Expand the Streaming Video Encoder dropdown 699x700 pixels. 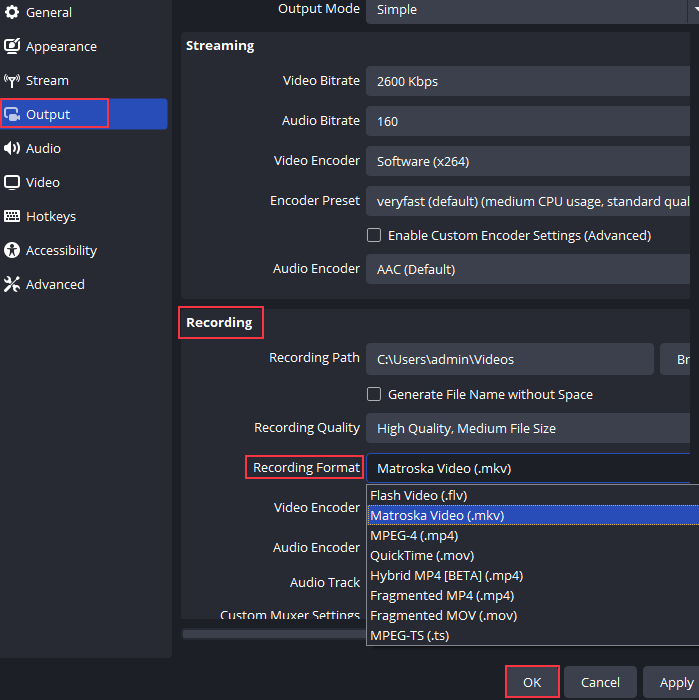pos(530,161)
